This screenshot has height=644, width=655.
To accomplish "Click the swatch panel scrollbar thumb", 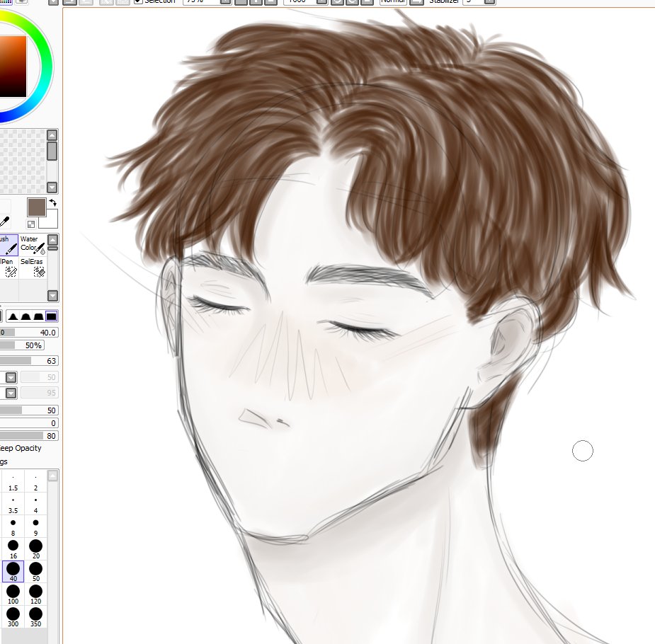I will [52, 151].
